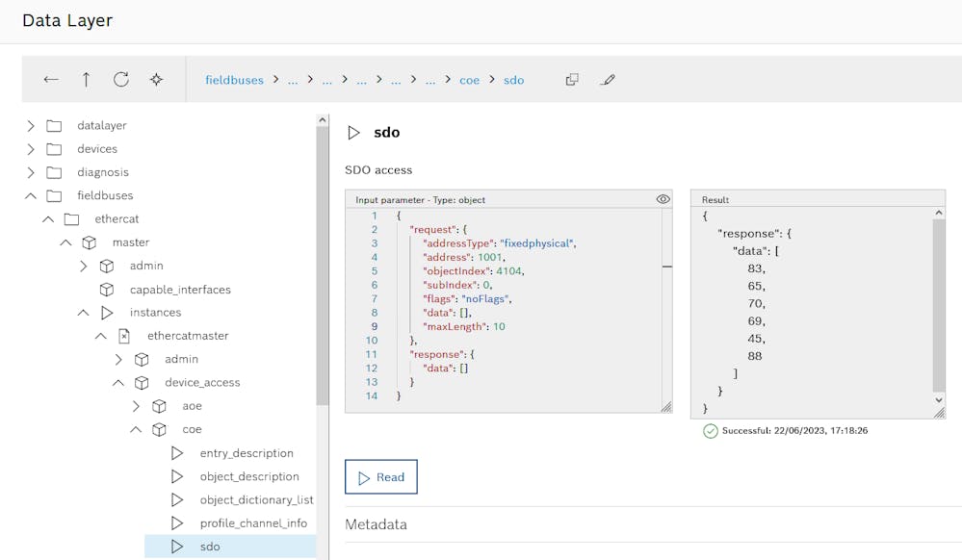Click the pencil edit path icon
The image size is (962, 560).
click(x=607, y=80)
